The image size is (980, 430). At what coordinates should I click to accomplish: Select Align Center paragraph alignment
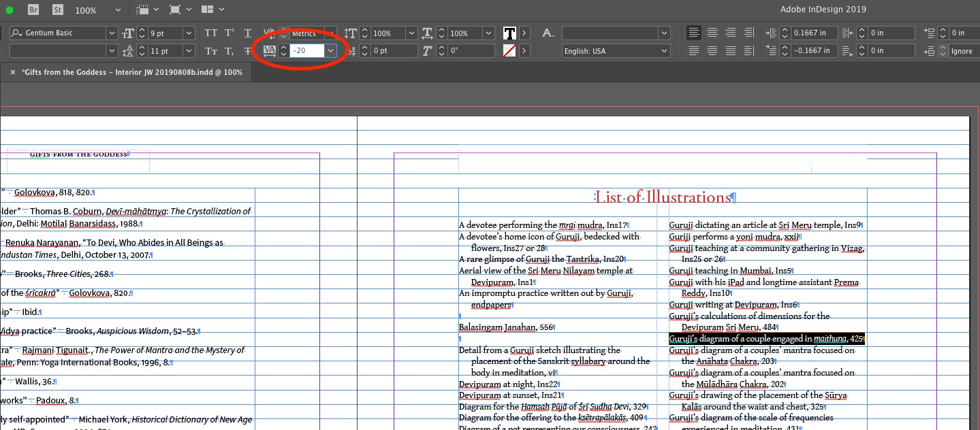point(712,33)
